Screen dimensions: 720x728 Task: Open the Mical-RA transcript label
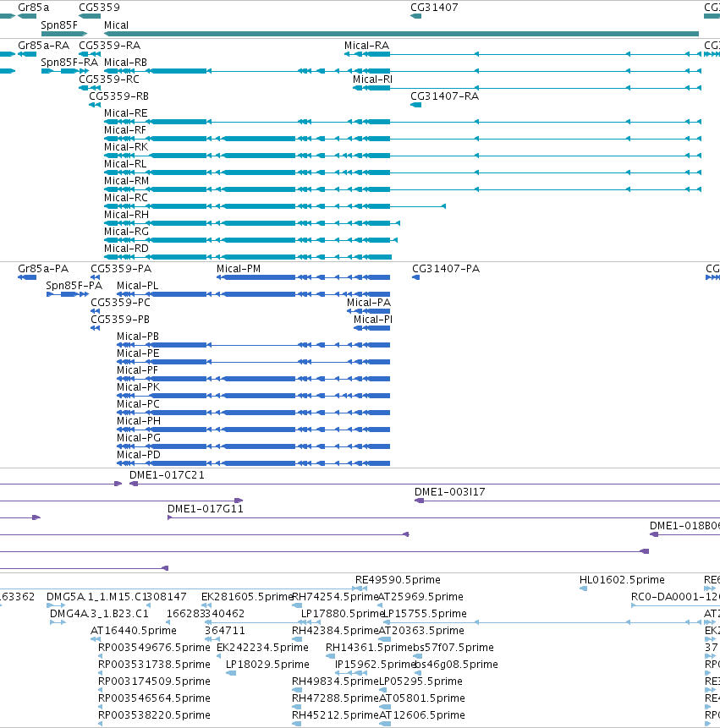[x=366, y=46]
